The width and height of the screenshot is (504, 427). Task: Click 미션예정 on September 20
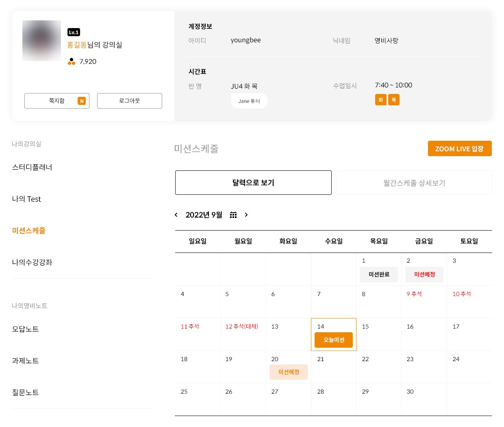pyautogui.click(x=289, y=372)
